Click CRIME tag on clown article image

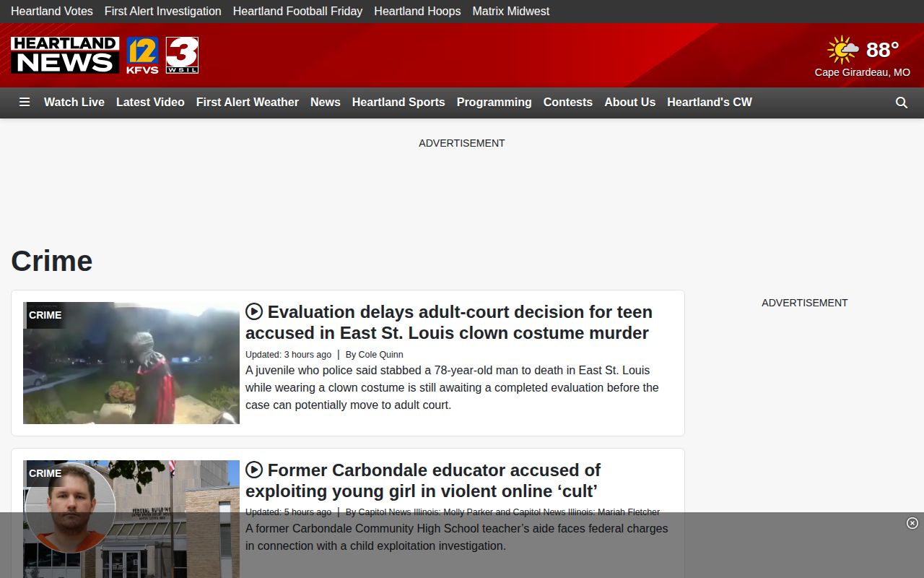(x=45, y=315)
